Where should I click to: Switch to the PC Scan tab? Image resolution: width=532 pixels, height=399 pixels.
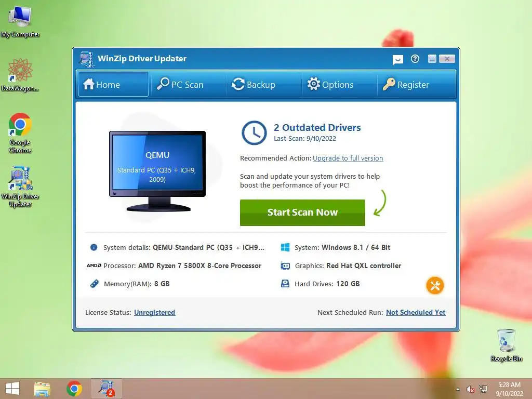(x=188, y=84)
